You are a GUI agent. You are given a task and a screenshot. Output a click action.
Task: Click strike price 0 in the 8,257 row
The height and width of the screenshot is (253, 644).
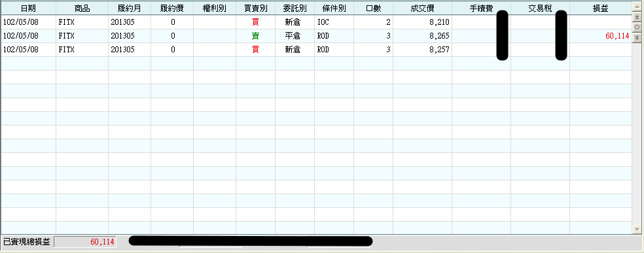[173, 50]
